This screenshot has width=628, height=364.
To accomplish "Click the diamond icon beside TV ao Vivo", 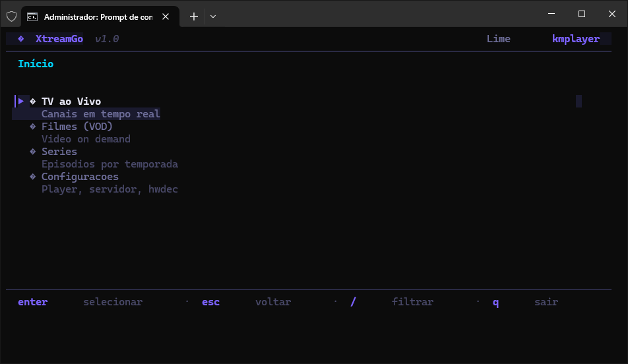I will pyautogui.click(x=33, y=102).
